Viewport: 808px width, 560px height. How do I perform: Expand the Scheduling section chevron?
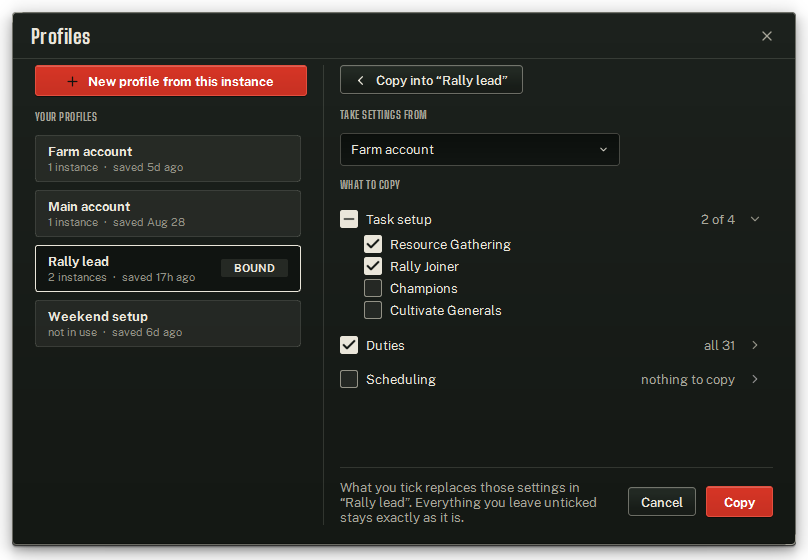754,379
